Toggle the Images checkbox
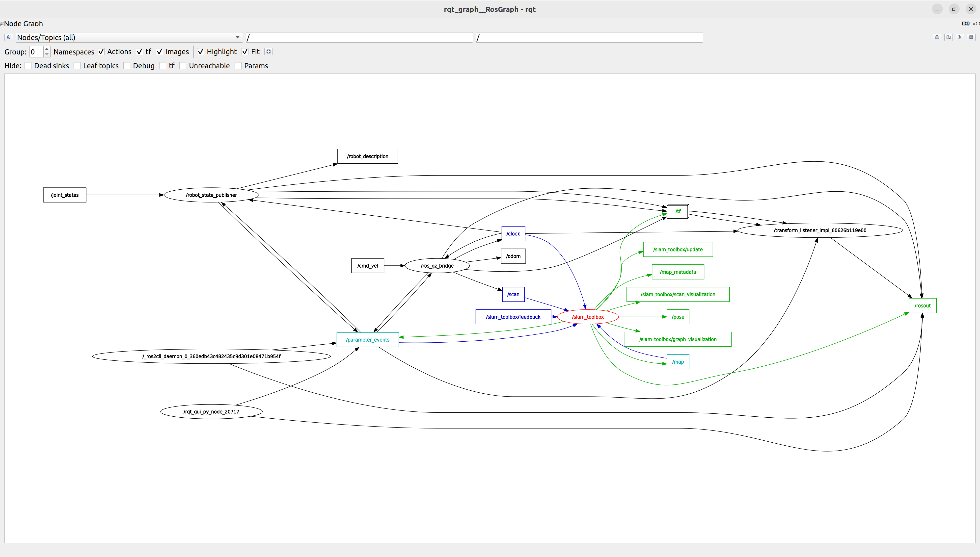This screenshot has height=557, width=980. (x=160, y=52)
